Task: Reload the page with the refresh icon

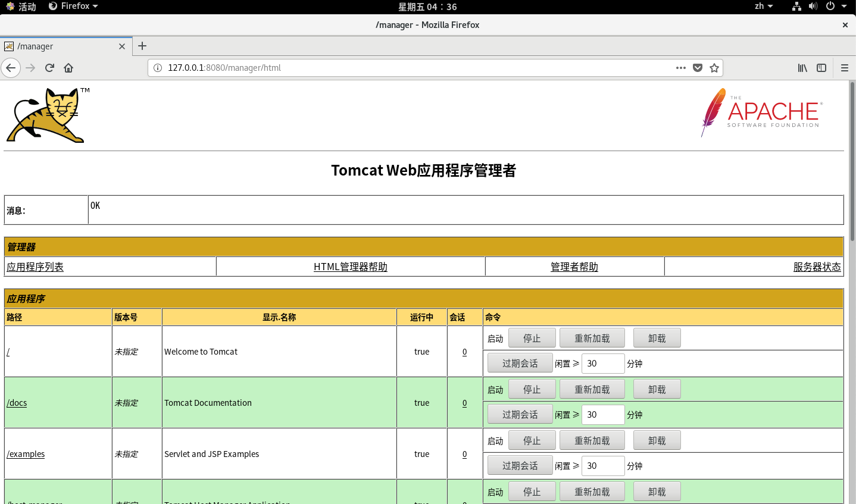Action: point(49,67)
